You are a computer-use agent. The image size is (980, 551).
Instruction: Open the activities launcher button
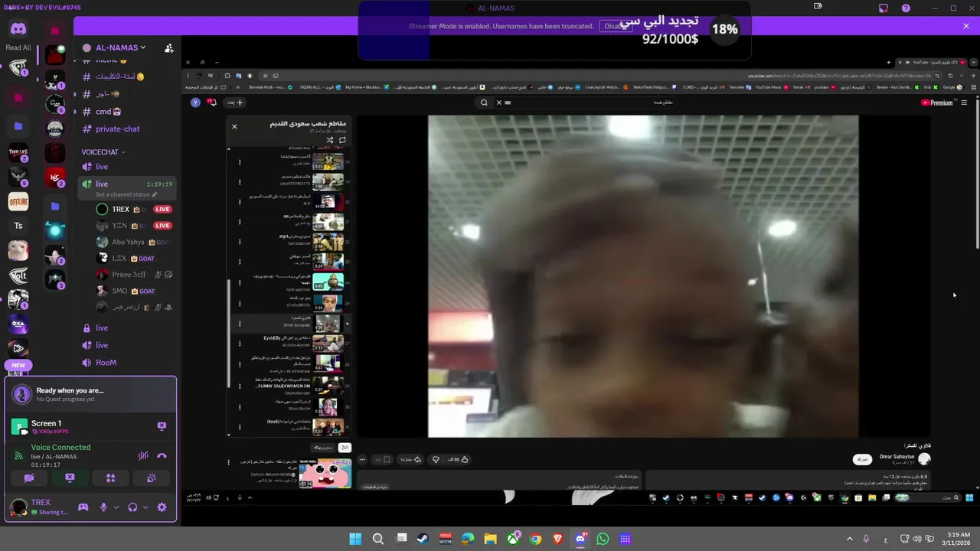[x=110, y=478]
